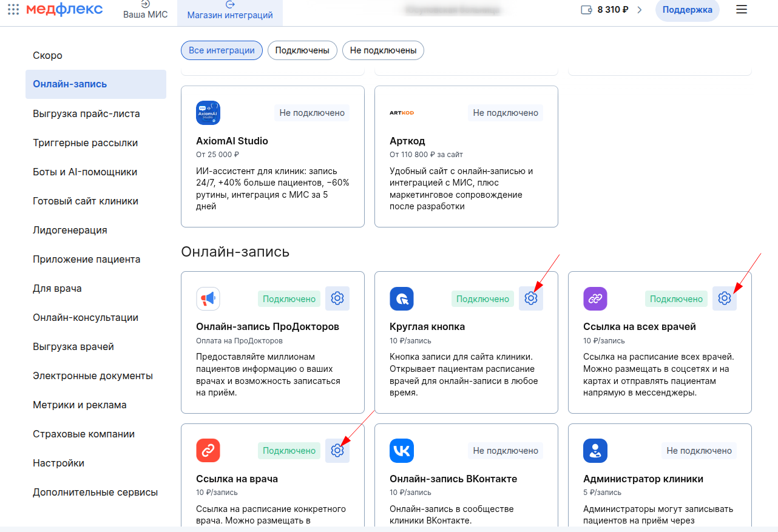Select the Все интеграции filter
Viewport: 778px width, 532px height.
point(222,50)
